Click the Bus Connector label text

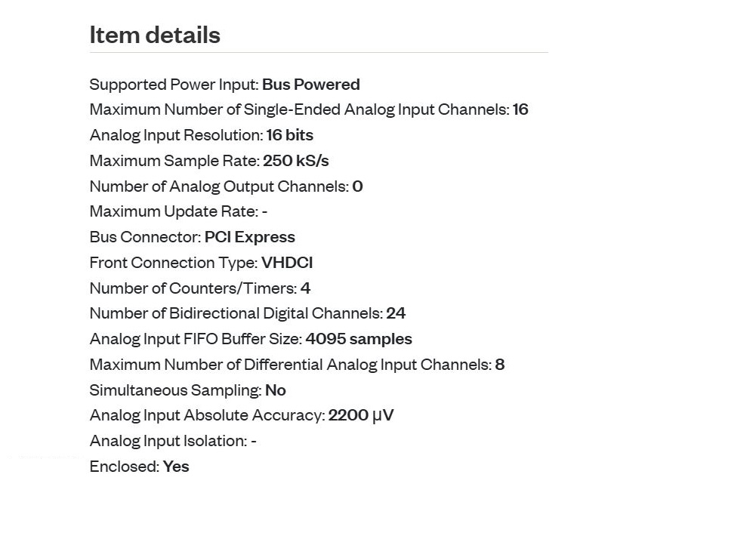click(x=145, y=236)
